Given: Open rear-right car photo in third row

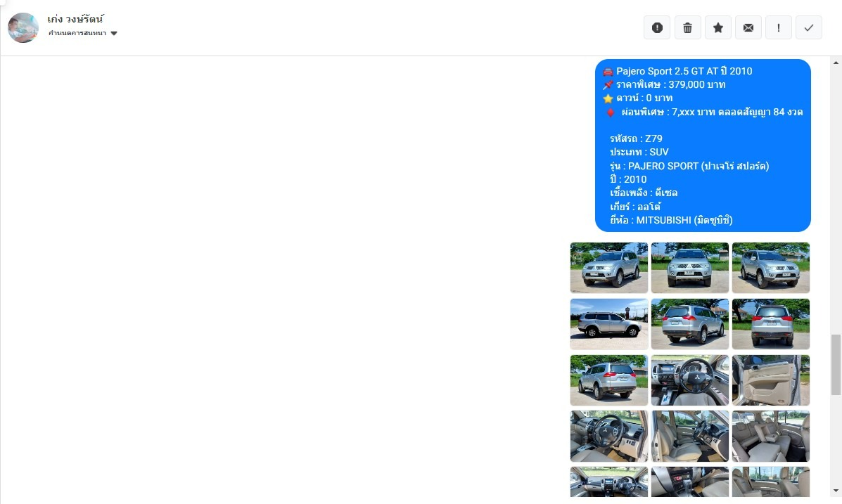Looking at the screenshot, I should click(x=609, y=380).
